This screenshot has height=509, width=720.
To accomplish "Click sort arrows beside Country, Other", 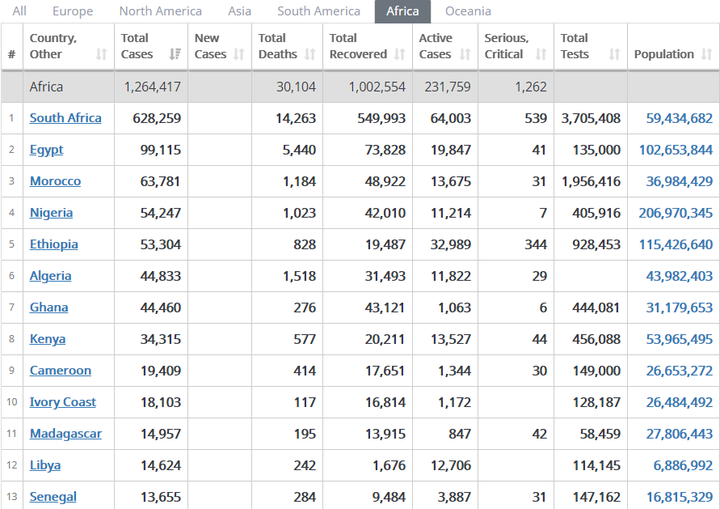I will tap(101, 55).
